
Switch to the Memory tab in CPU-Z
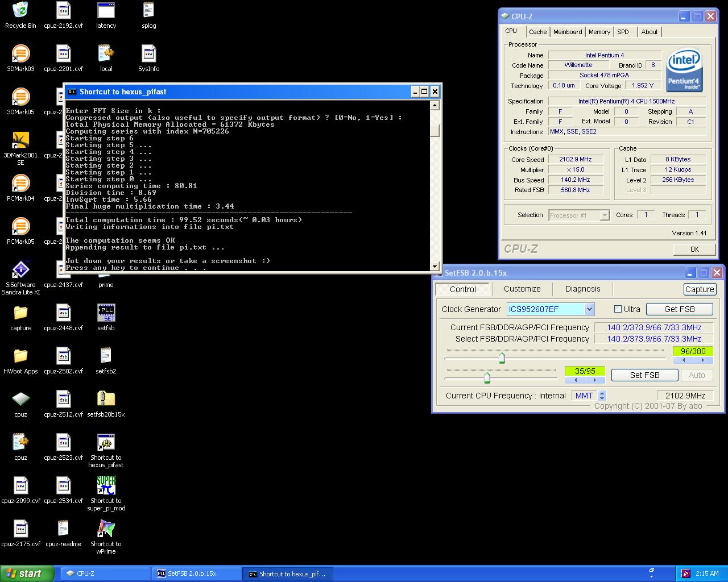599,32
